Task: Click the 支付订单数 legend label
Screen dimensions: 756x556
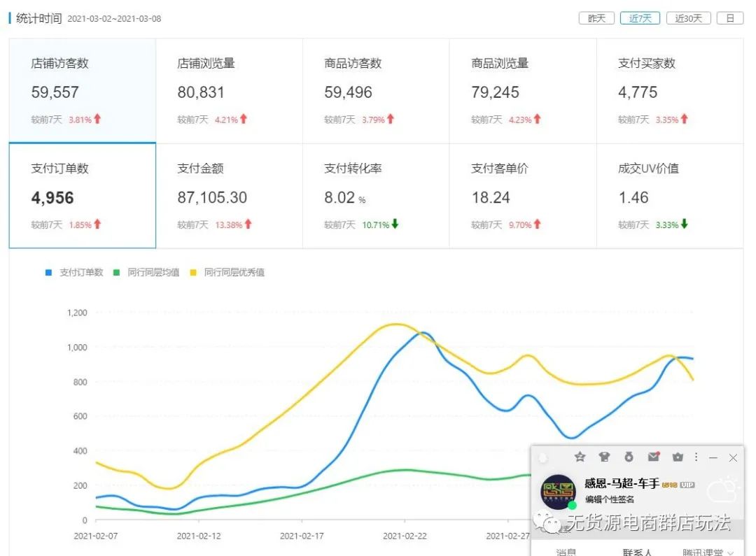Action: pyautogui.click(x=81, y=272)
